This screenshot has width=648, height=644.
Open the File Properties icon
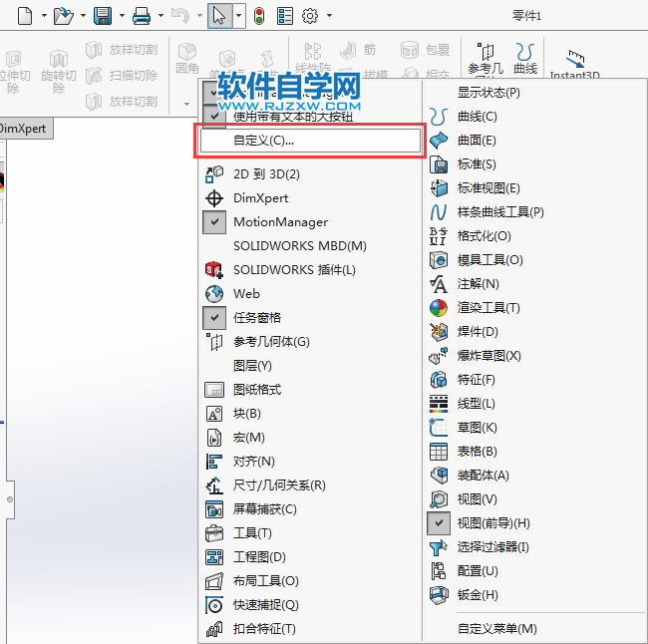pyautogui.click(x=285, y=16)
